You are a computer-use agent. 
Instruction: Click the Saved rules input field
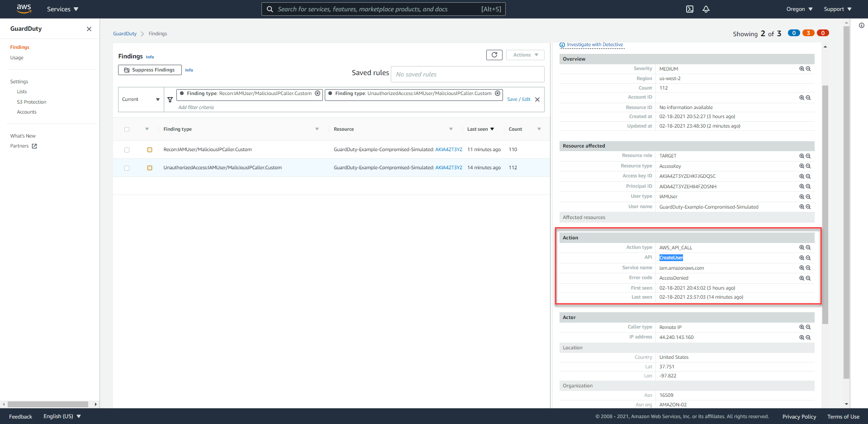point(468,74)
